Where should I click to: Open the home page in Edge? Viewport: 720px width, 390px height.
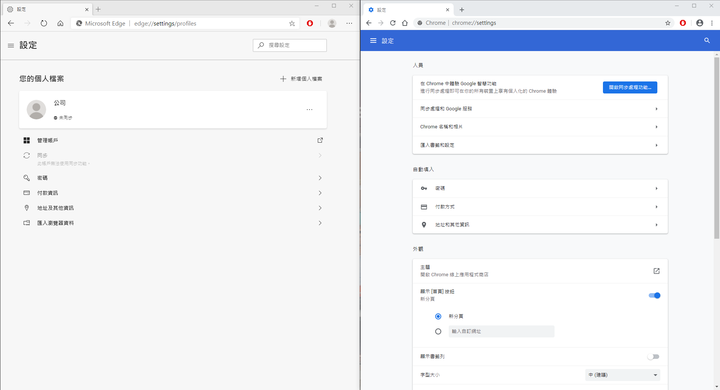(60, 23)
